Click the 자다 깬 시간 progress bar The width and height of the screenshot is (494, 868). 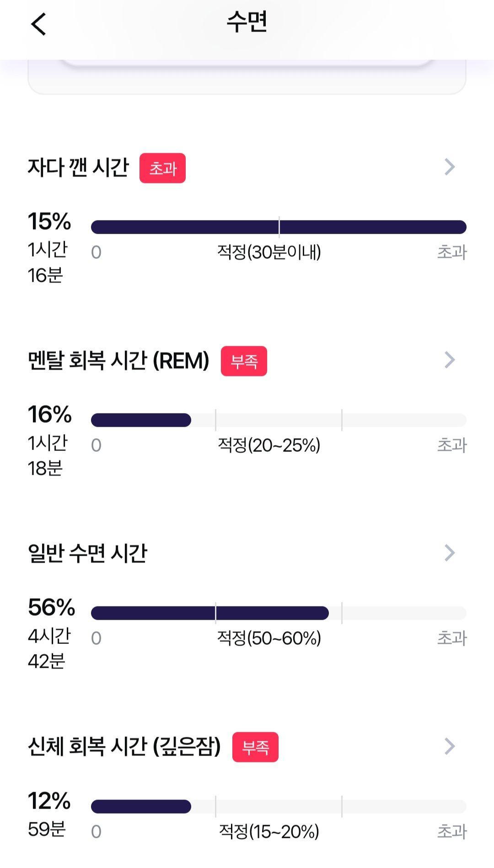(x=279, y=227)
